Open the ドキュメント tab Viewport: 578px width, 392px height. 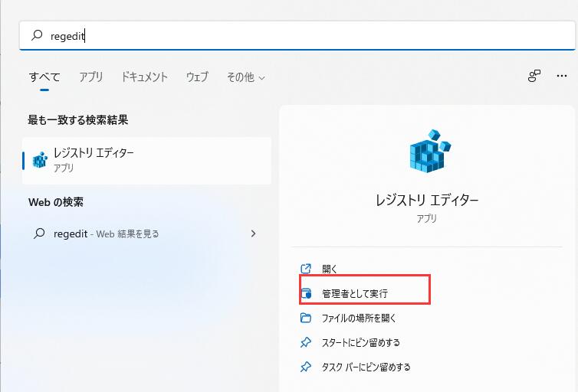(x=144, y=77)
